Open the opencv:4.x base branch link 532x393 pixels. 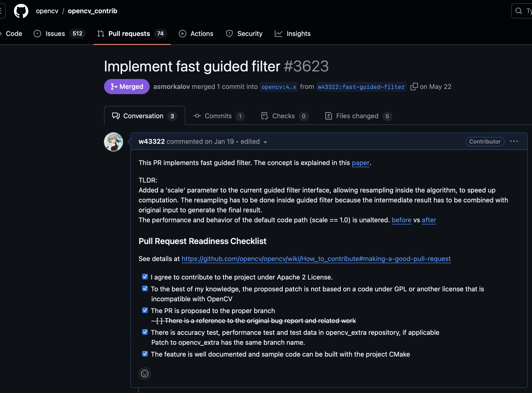pos(279,87)
